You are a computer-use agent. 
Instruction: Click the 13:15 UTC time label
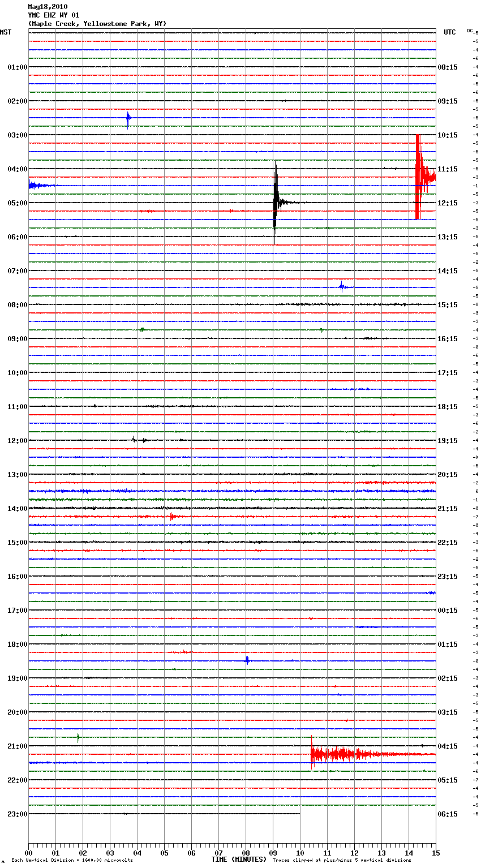(448, 237)
